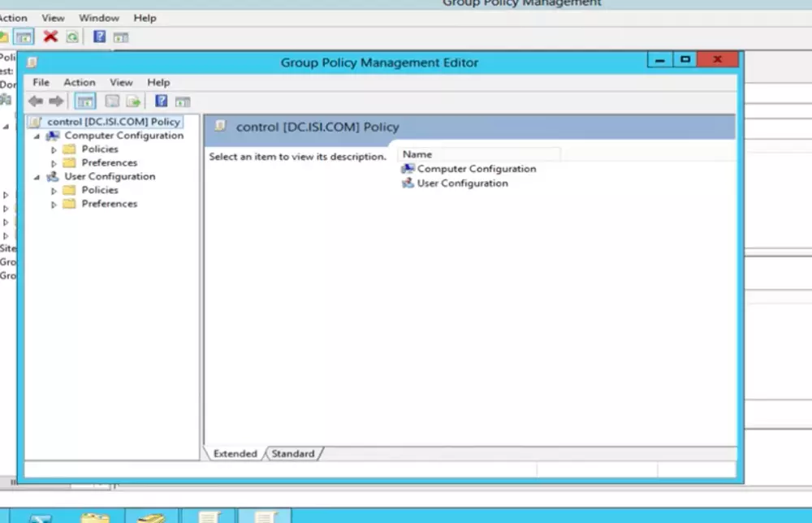The width and height of the screenshot is (812, 523).
Task: Open the editor Action menu
Action: pos(80,82)
